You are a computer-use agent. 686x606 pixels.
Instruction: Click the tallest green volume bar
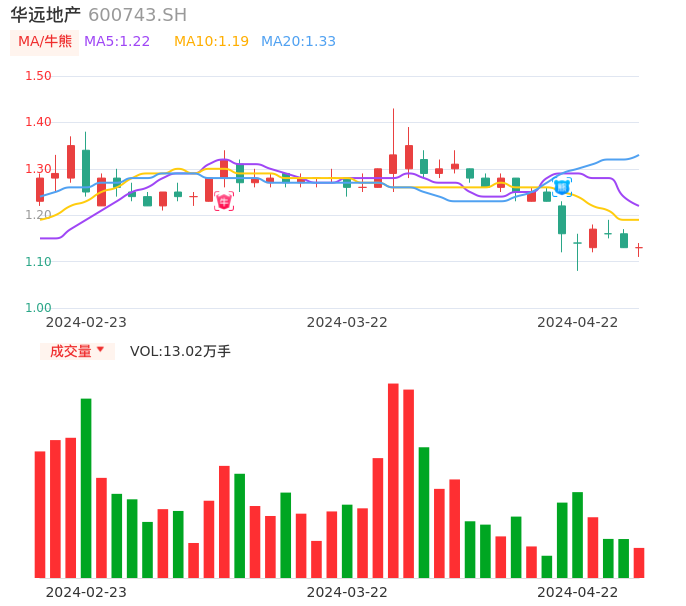(86, 488)
